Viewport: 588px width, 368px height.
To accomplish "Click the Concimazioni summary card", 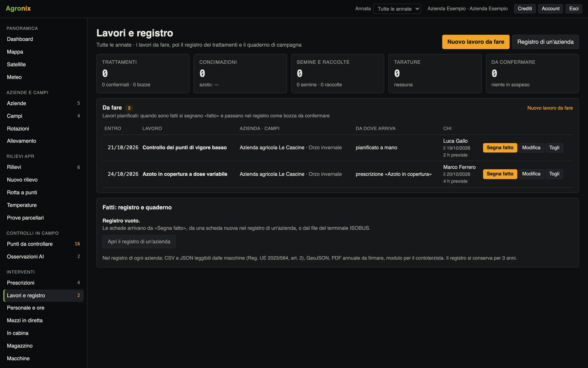I will 240,74.
